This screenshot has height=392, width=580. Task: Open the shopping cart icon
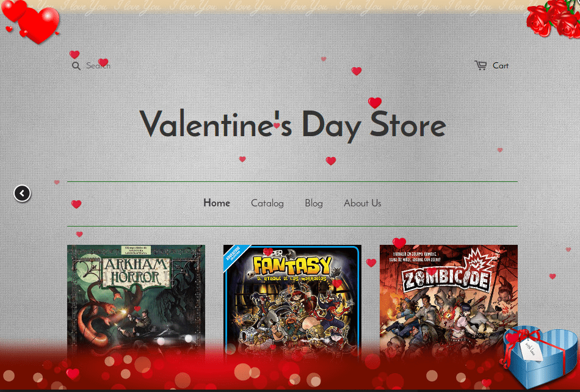click(480, 65)
